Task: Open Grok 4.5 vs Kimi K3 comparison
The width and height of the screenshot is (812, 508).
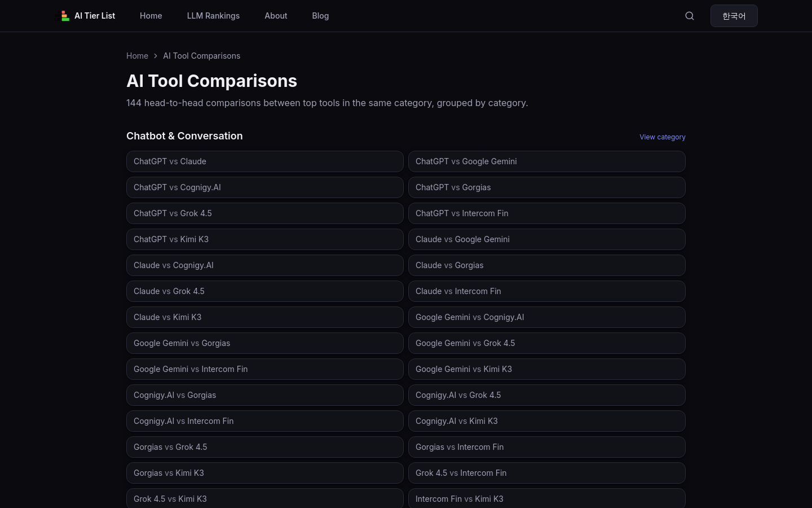Action: click(x=265, y=498)
